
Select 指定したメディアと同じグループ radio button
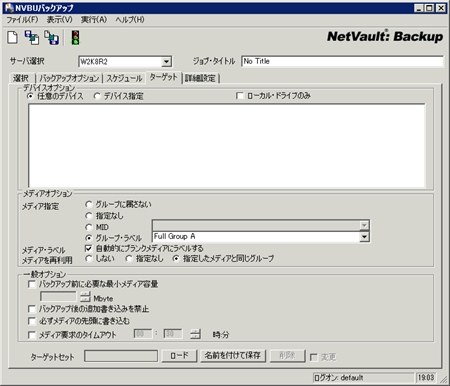tap(176, 258)
